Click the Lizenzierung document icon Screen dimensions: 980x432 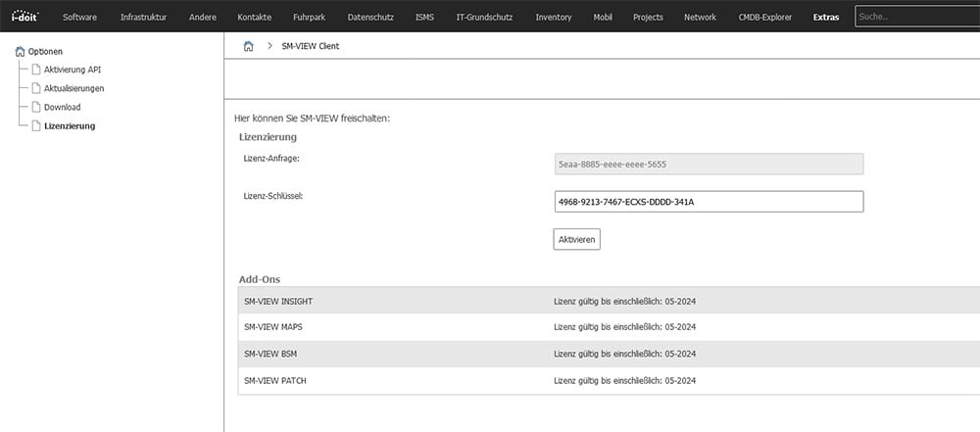(x=36, y=125)
